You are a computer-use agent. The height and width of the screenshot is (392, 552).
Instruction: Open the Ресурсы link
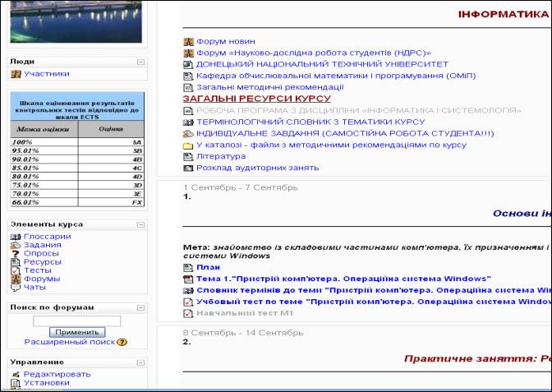coord(42,262)
